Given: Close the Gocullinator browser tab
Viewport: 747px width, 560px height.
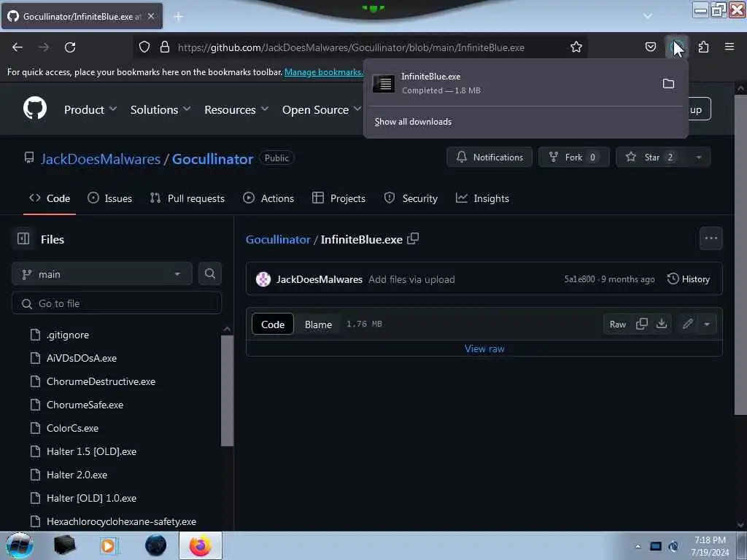Looking at the screenshot, I should (151, 16).
